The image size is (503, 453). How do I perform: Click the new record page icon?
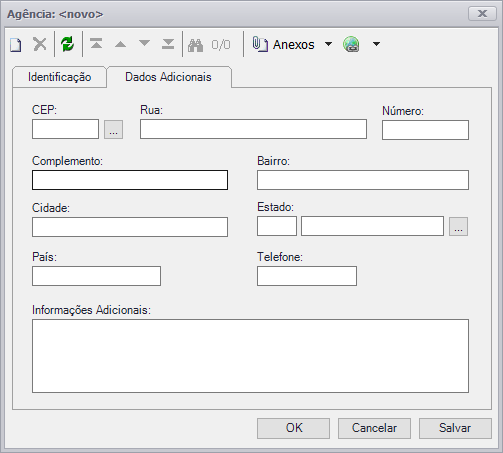click(x=15, y=44)
